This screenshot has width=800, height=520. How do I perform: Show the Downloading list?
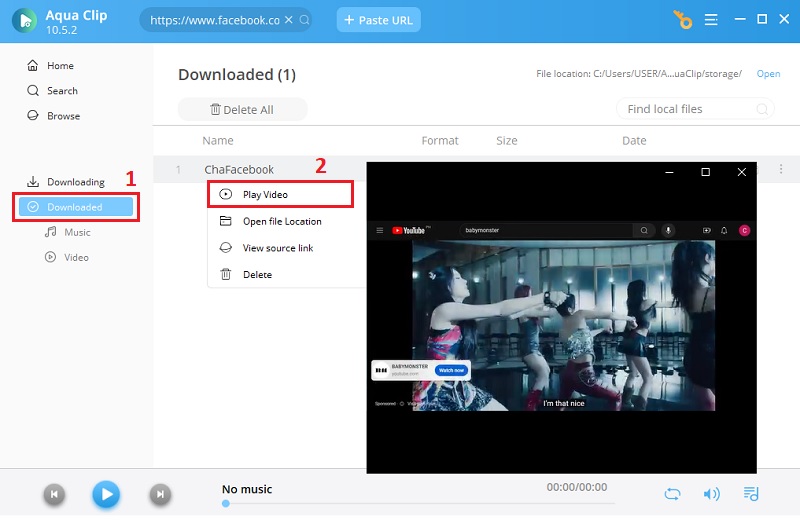[x=65, y=182]
